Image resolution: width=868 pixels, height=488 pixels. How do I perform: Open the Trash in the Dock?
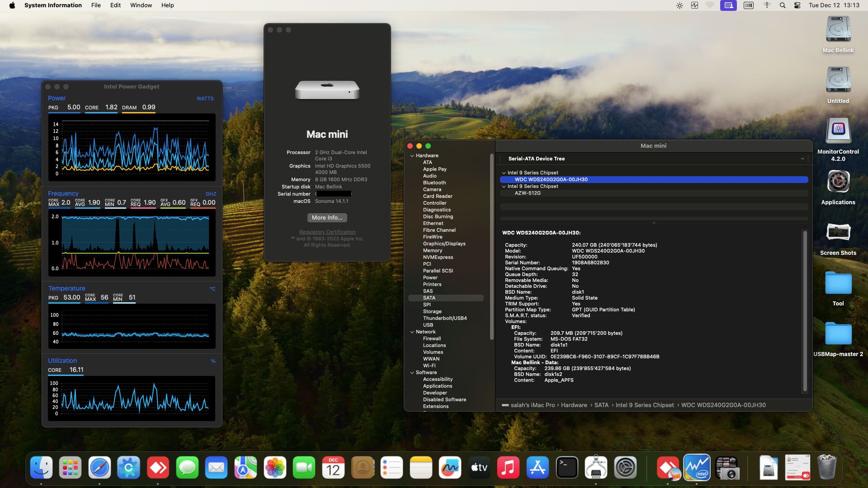coord(827,467)
